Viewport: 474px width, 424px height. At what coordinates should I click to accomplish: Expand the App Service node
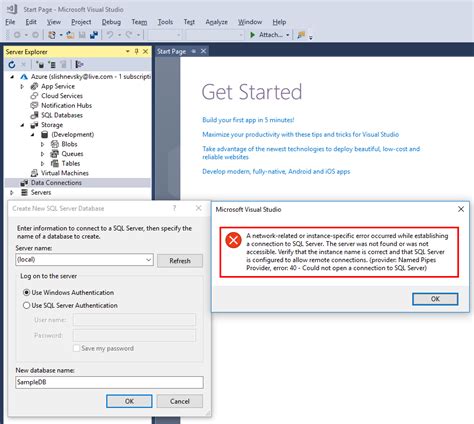coord(22,86)
